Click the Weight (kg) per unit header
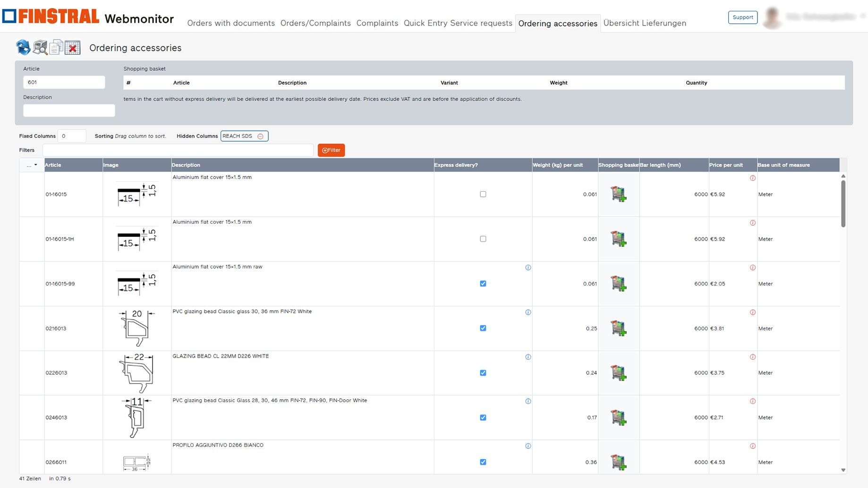The width and height of the screenshot is (868, 488). pyautogui.click(x=565, y=165)
